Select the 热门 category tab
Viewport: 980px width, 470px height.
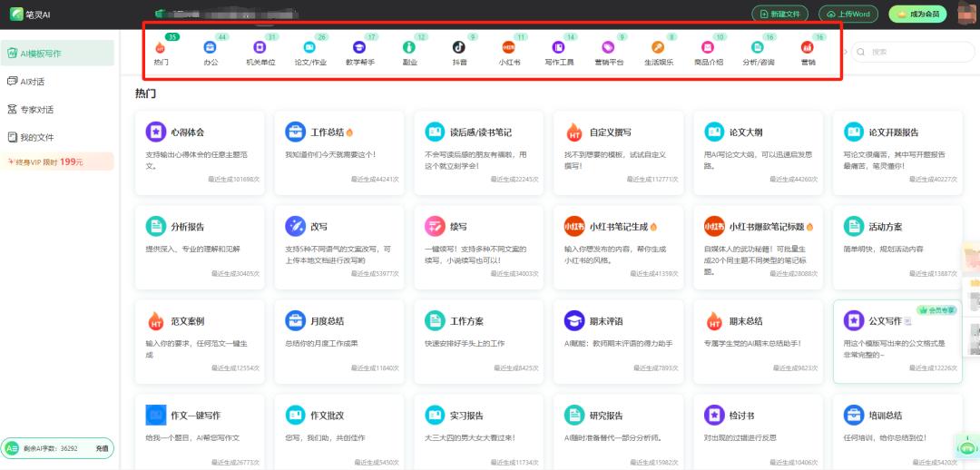pos(161,53)
